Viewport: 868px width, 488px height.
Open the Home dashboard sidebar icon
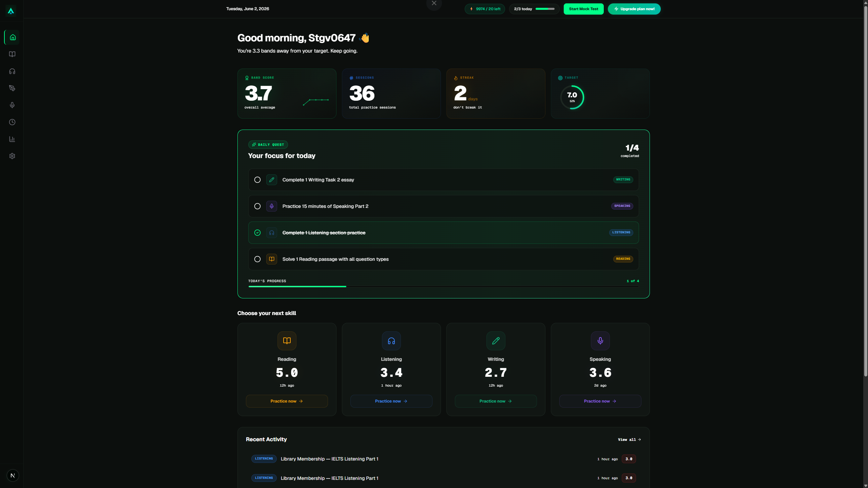[12, 37]
